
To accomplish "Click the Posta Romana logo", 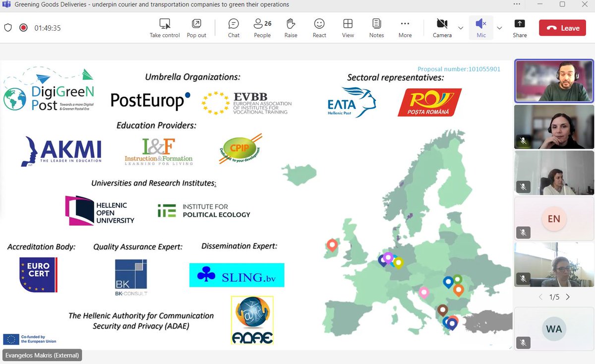I will 429,102.
